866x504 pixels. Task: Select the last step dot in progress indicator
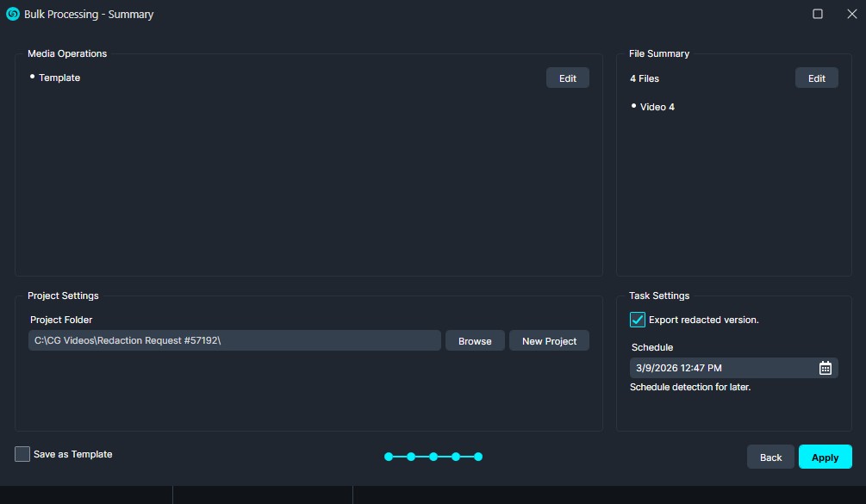(x=478, y=457)
